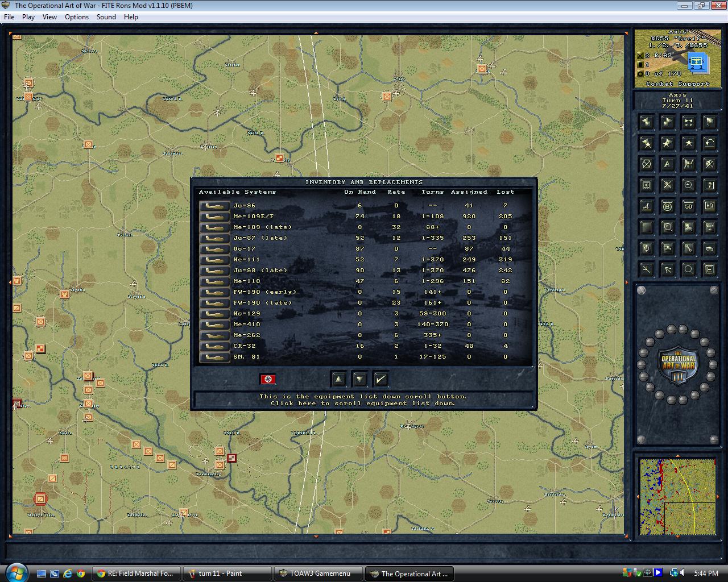Click the Me-410 row name
Screen dimensions: 728x582
point(246,325)
